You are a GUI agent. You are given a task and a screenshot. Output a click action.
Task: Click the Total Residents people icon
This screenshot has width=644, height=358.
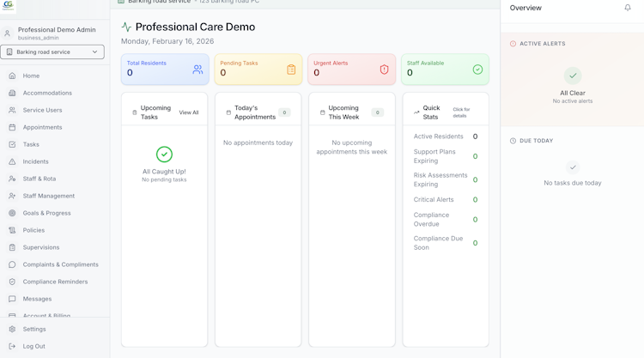click(x=197, y=70)
